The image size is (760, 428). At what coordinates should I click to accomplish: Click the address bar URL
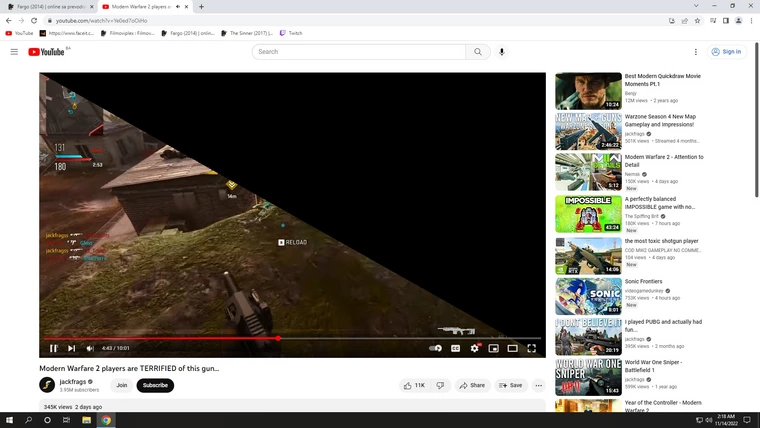pos(101,21)
